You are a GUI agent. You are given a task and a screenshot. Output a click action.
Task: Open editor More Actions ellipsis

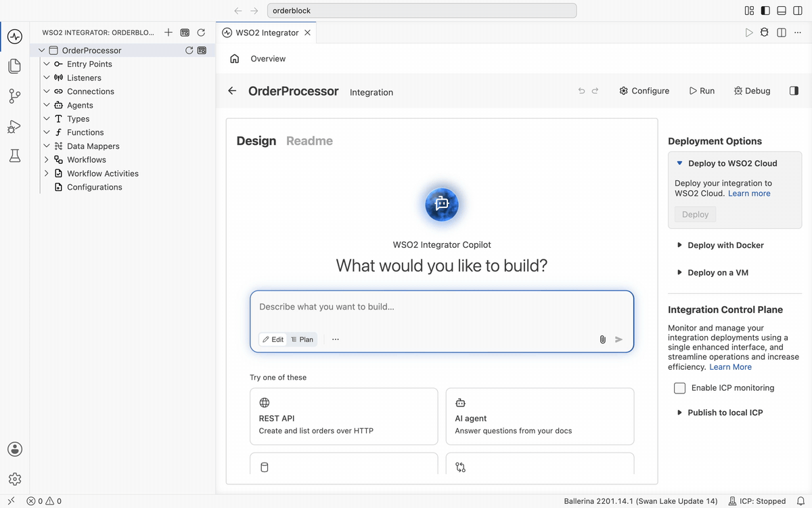[x=798, y=33]
